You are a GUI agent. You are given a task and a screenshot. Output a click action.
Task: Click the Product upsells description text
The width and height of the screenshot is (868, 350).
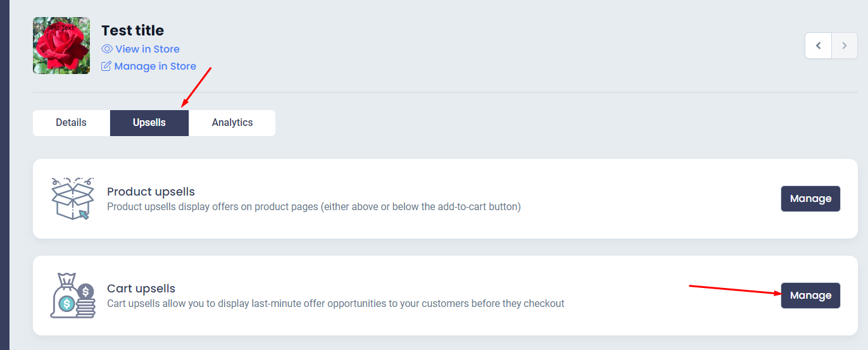point(314,206)
